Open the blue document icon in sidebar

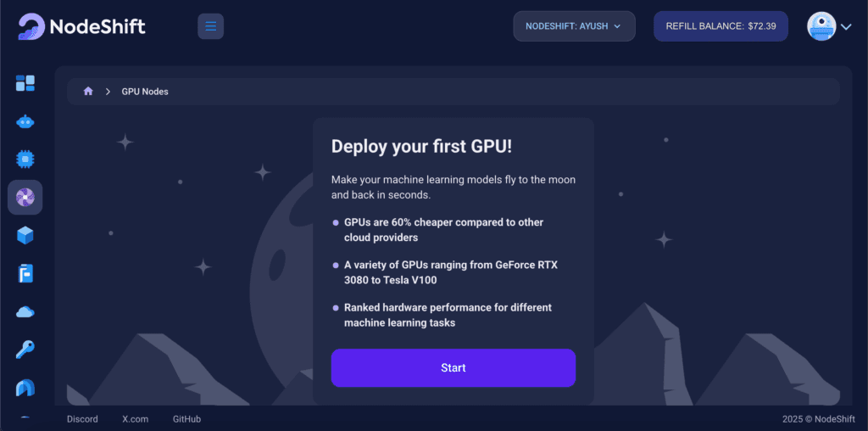pos(25,274)
